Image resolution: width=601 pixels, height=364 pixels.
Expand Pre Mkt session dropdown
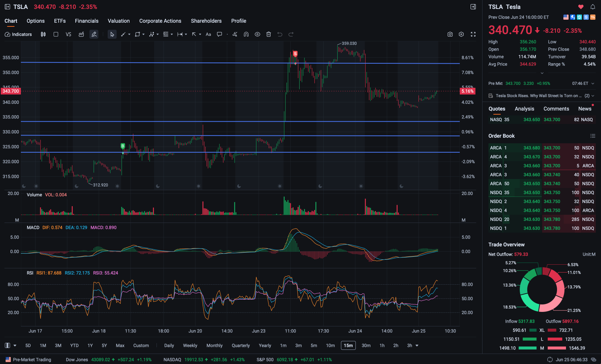[x=593, y=83]
